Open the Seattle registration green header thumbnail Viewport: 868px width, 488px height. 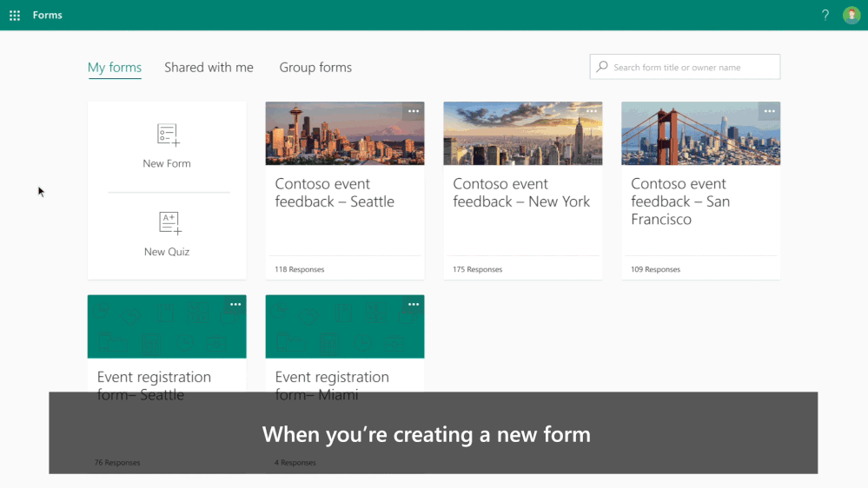(x=167, y=326)
